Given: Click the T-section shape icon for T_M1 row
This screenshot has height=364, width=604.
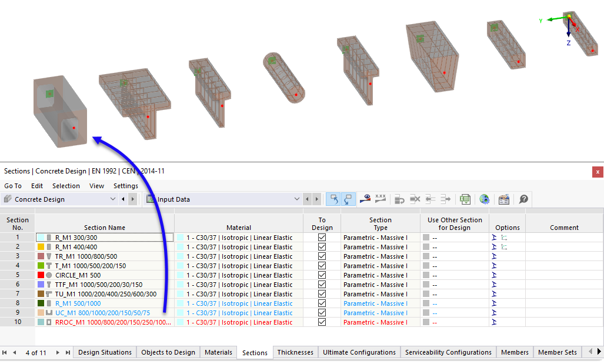Looking at the screenshot, I should click(49, 266).
